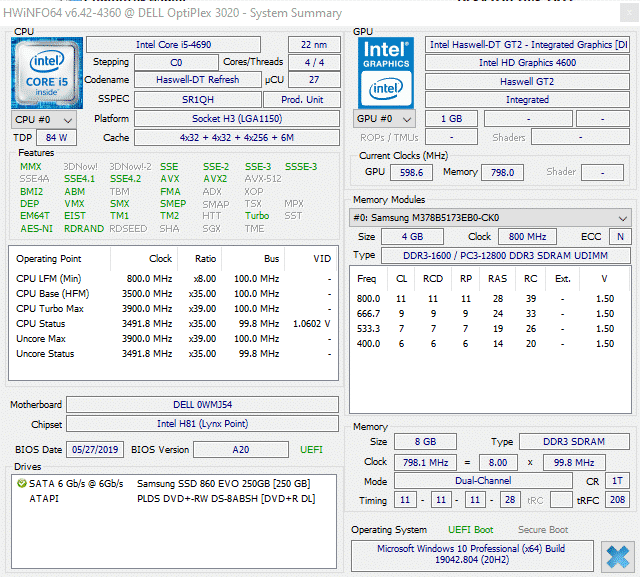Click the green SATA drive status icon
Viewport: 640px width, 577px height.
point(22,483)
